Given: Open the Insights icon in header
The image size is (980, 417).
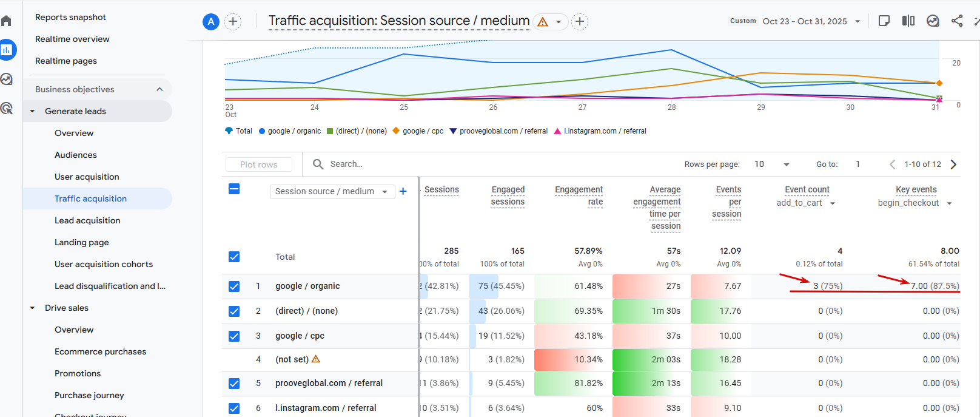Looking at the screenshot, I should click(933, 21).
